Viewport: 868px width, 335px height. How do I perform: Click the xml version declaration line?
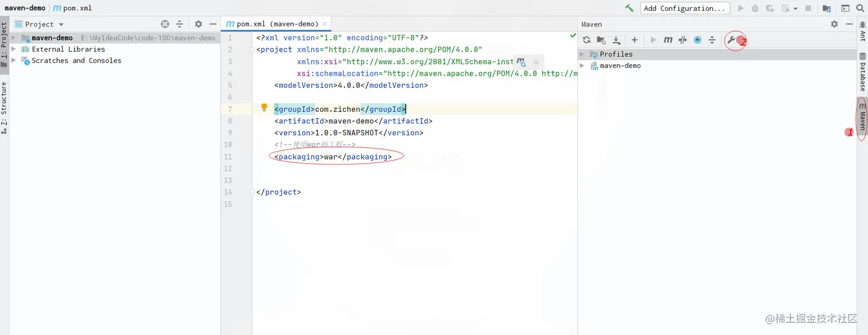coord(342,38)
